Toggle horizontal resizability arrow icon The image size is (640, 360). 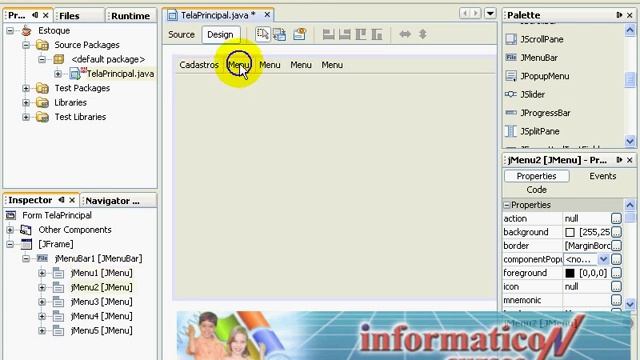[404, 34]
